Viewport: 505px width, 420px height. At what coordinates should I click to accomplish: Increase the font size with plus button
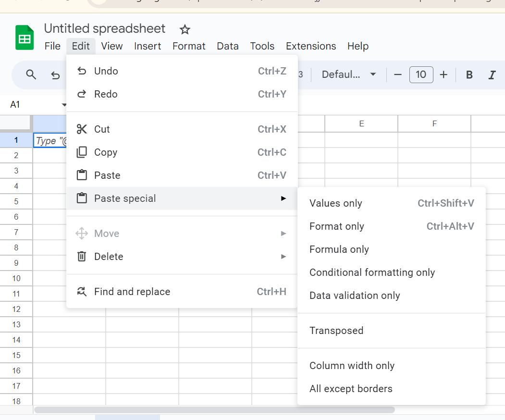(x=443, y=74)
